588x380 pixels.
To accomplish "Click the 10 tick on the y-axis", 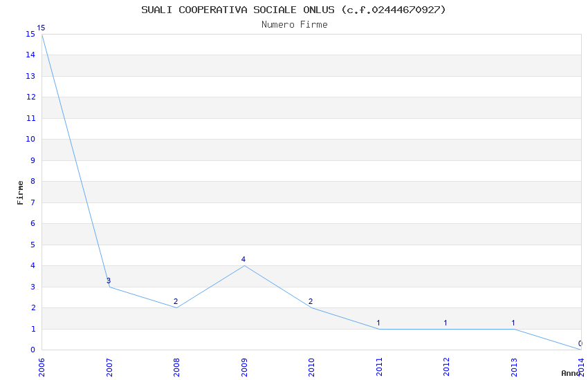I will click(x=30, y=140).
